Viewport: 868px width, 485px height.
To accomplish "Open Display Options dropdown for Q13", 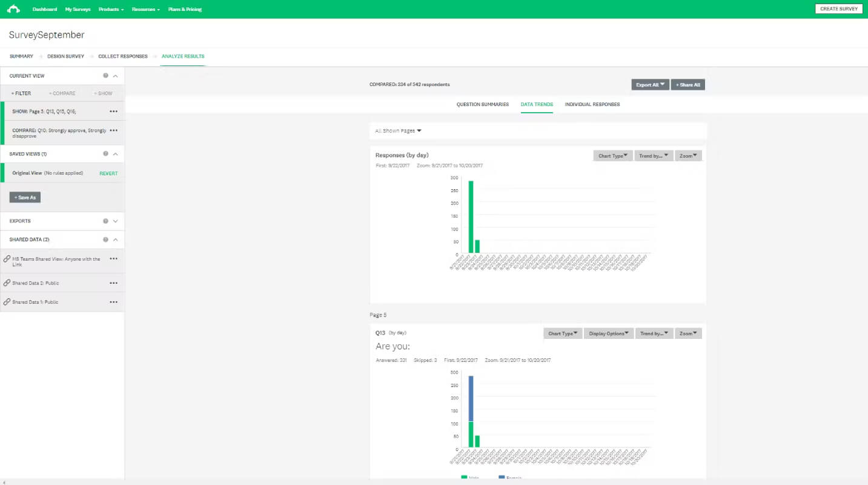I will 609,333.
